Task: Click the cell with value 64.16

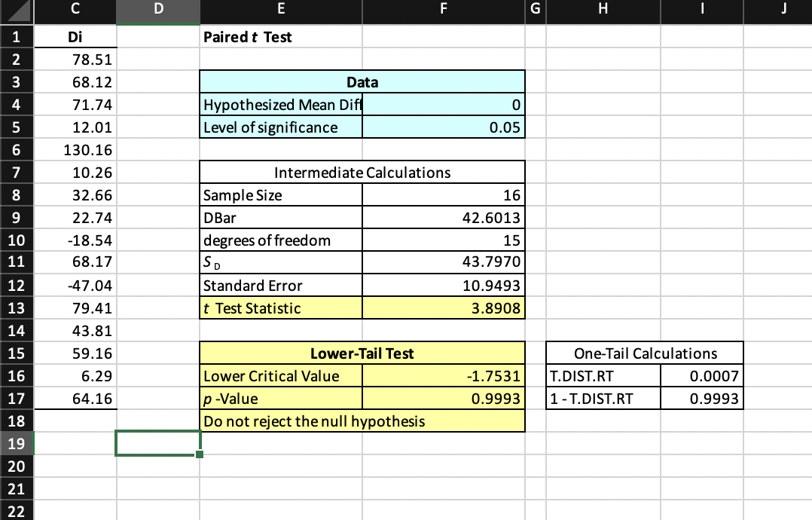Action: (75, 398)
